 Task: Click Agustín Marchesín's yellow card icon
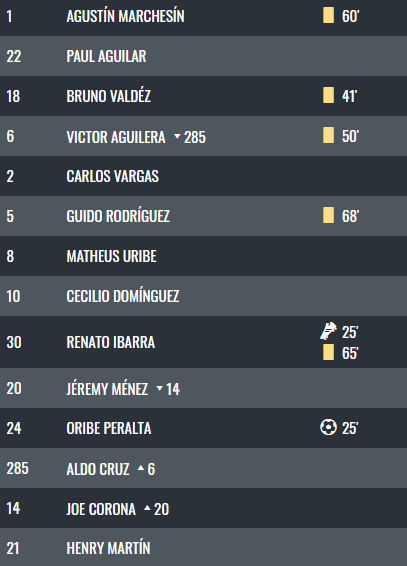click(328, 16)
